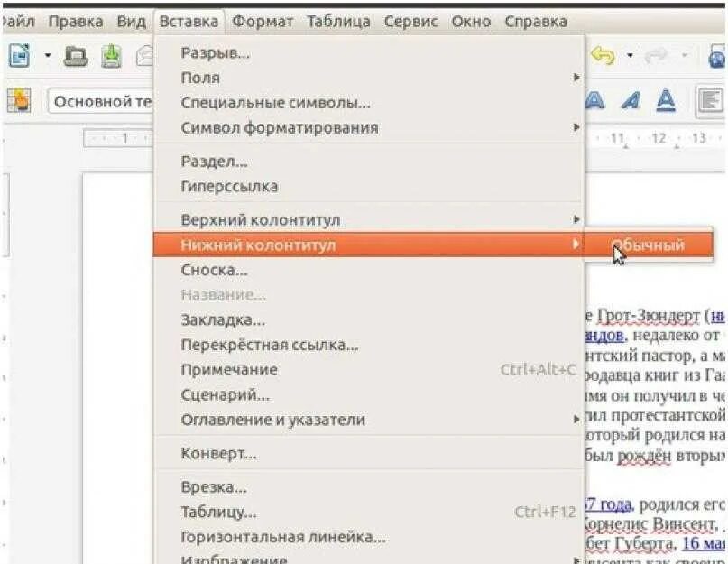
Task: Choose Сценарий... menu entry
Action: pyautogui.click(x=369, y=395)
